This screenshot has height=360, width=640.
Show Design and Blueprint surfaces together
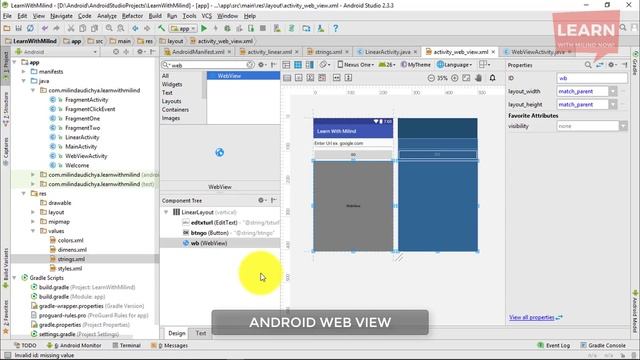[x=310, y=65]
